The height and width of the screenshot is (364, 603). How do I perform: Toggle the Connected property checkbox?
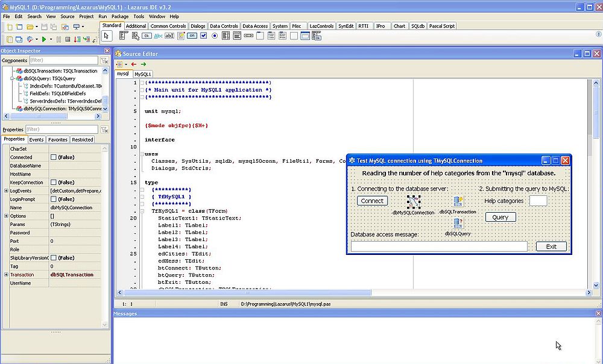click(x=54, y=157)
